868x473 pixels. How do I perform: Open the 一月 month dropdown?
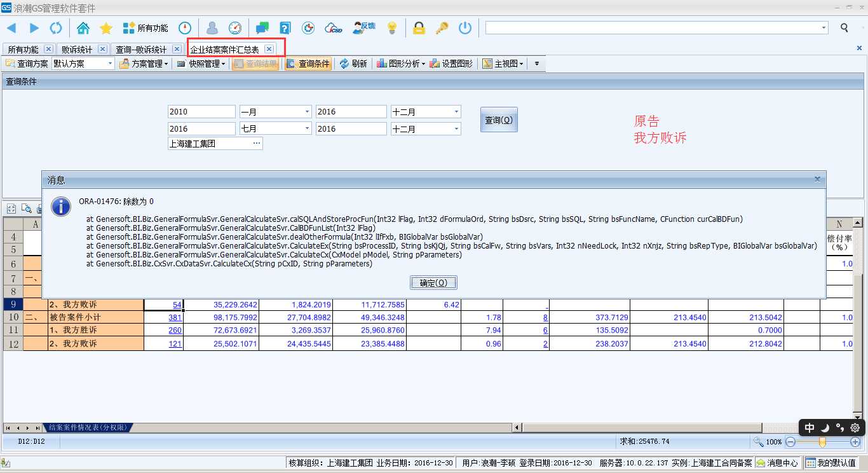point(307,111)
